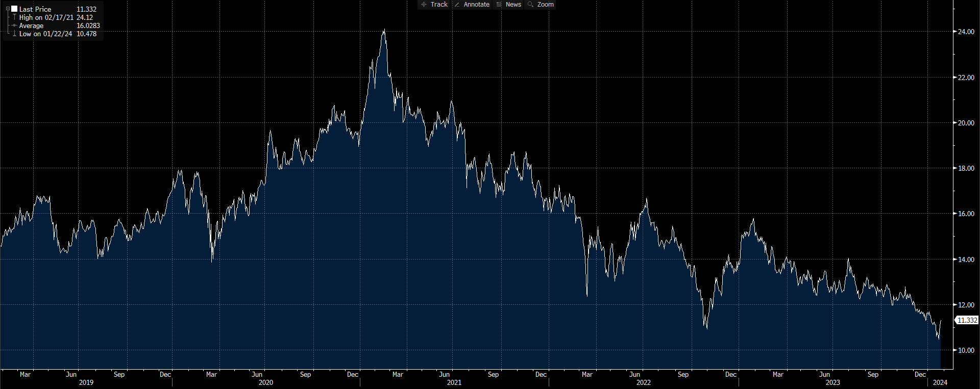This screenshot has width=980, height=389.
Task: Click the 2022 year label on x-axis
Action: coord(644,382)
